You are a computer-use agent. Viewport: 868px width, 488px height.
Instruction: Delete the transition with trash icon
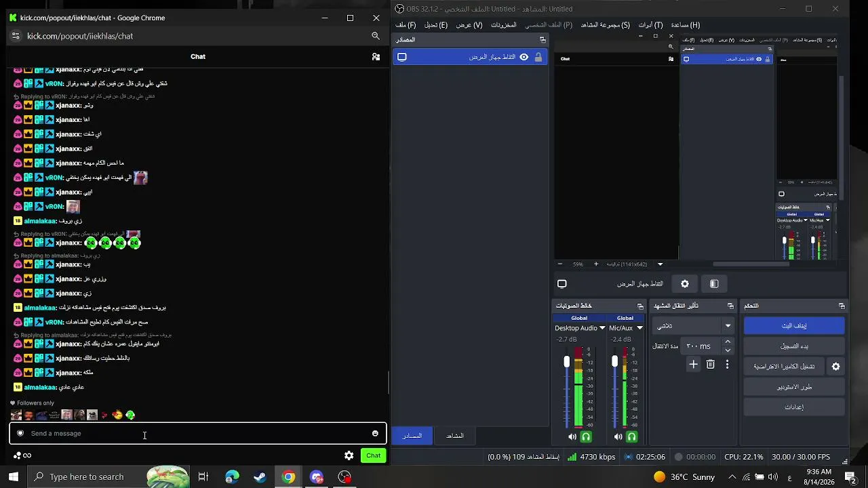coord(710,365)
